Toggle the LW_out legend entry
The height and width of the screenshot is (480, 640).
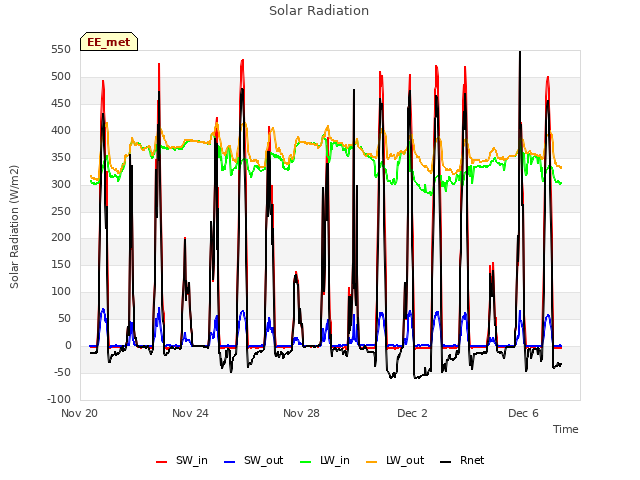click(x=395, y=460)
